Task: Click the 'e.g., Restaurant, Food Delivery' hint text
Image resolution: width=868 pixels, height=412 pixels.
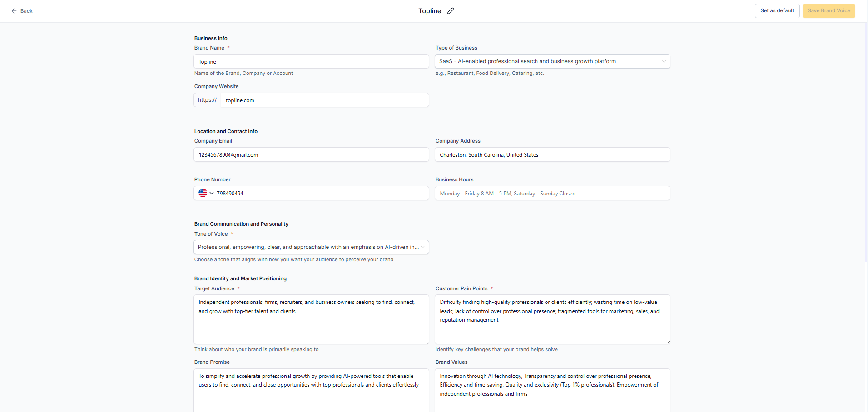Action: [490, 73]
